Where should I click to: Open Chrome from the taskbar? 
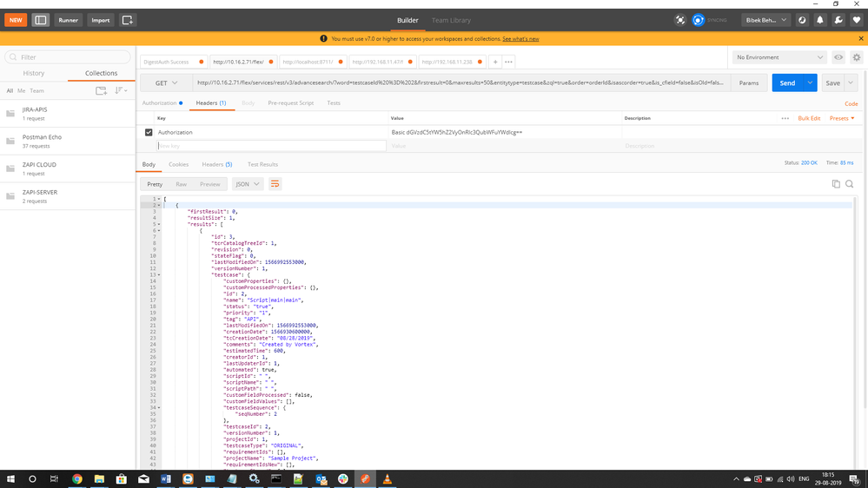click(x=77, y=478)
